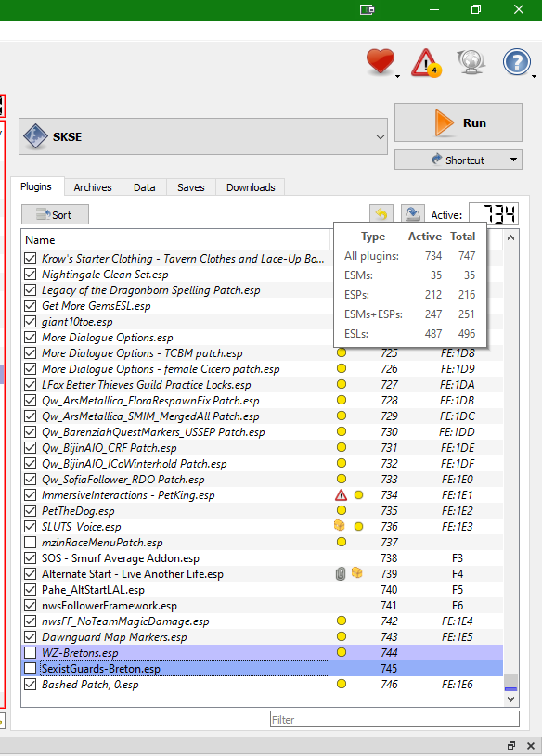Click the Name column header
The height and width of the screenshot is (756, 542).
[x=175, y=239]
